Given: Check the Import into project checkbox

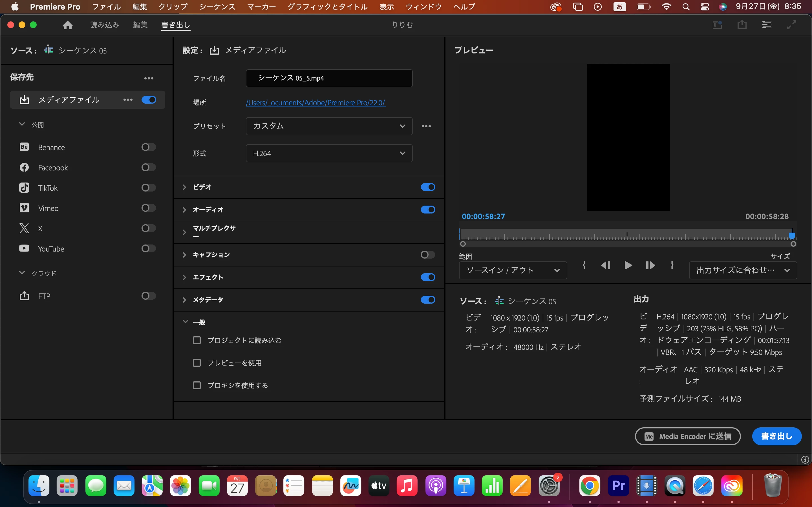Looking at the screenshot, I should pos(197,340).
